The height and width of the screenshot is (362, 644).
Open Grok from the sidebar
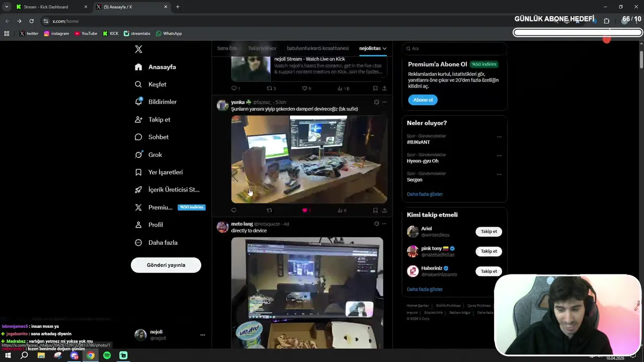(x=148, y=154)
